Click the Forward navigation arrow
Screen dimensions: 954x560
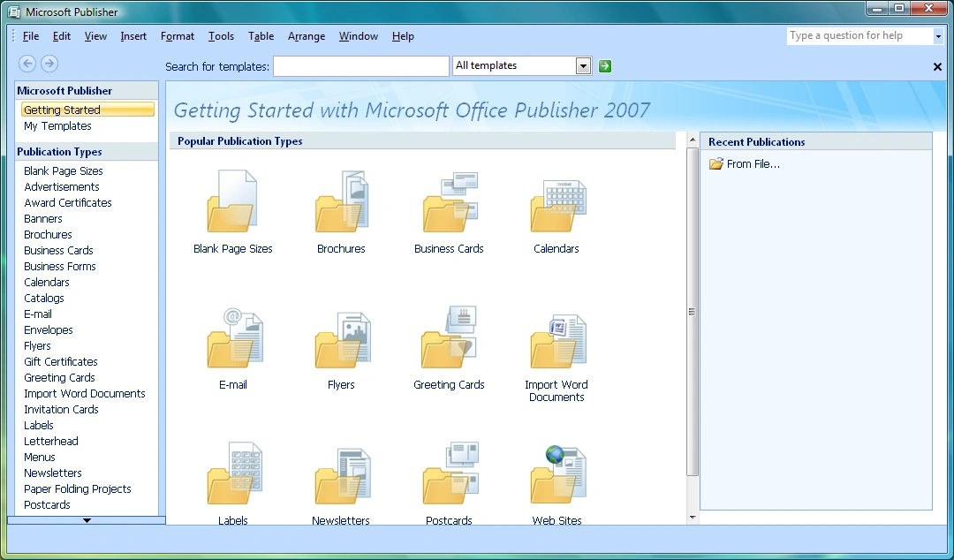pos(49,64)
